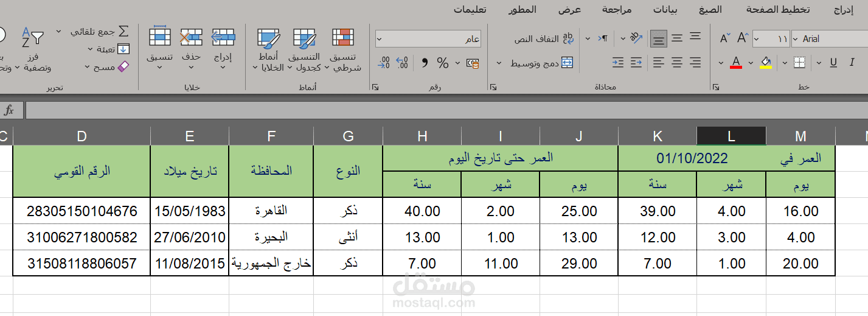
Task: Open the number format (عام) combo box
Action: 429,39
